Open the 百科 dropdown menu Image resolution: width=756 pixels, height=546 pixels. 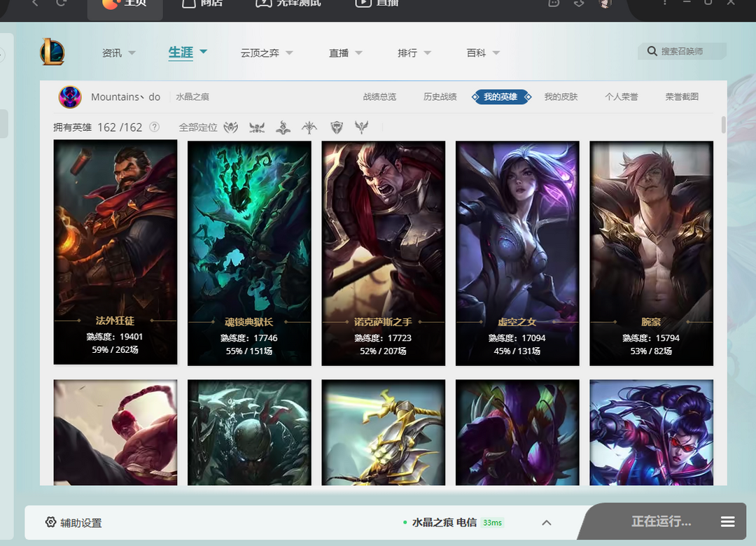pos(483,52)
